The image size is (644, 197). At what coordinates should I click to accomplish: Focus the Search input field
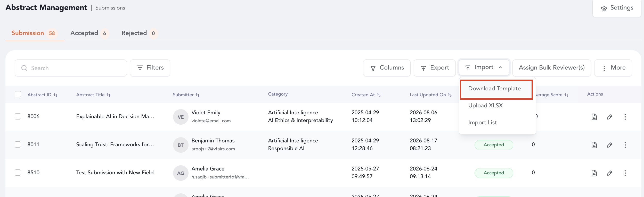[x=71, y=68]
